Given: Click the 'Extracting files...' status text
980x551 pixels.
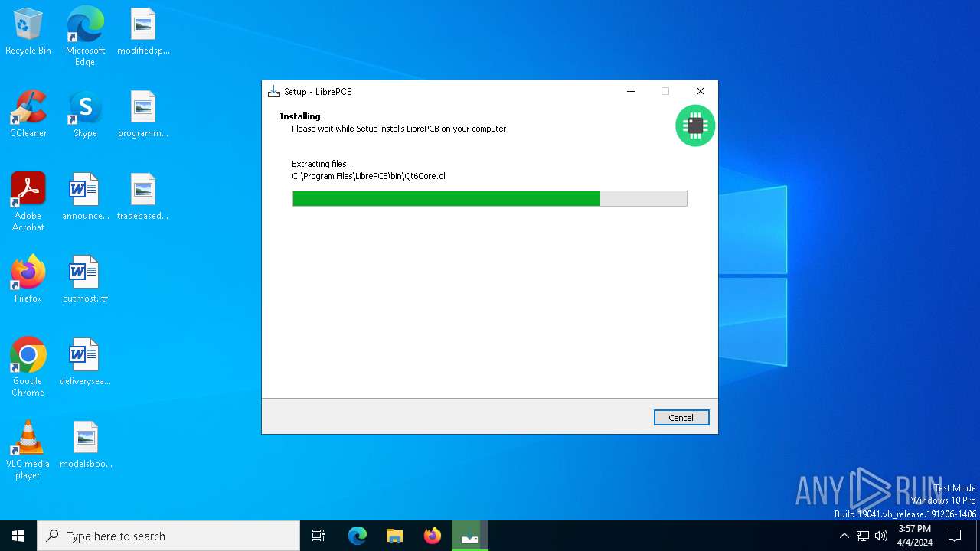Looking at the screenshot, I should tap(323, 164).
